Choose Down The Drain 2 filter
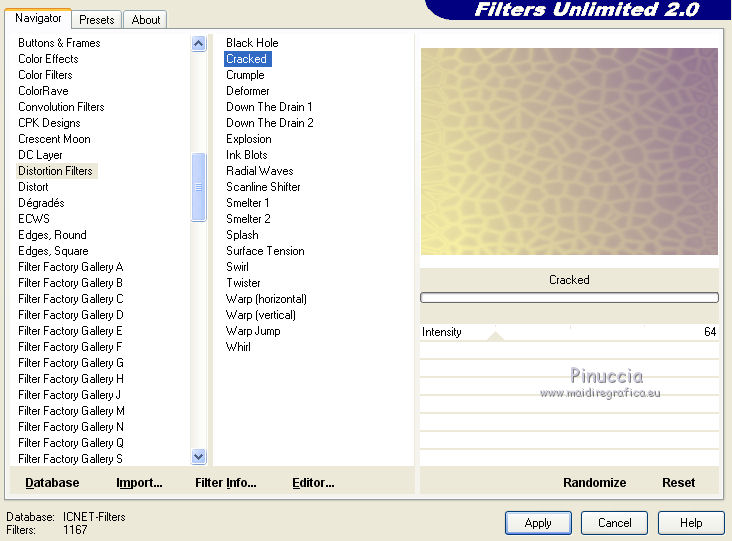 click(x=269, y=123)
